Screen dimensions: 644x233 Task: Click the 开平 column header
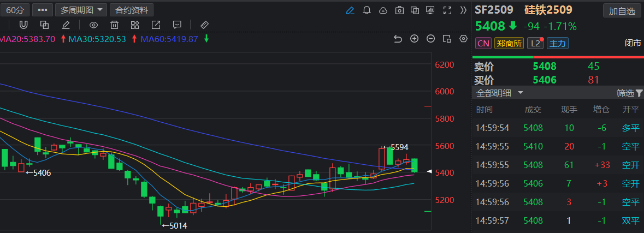630,110
